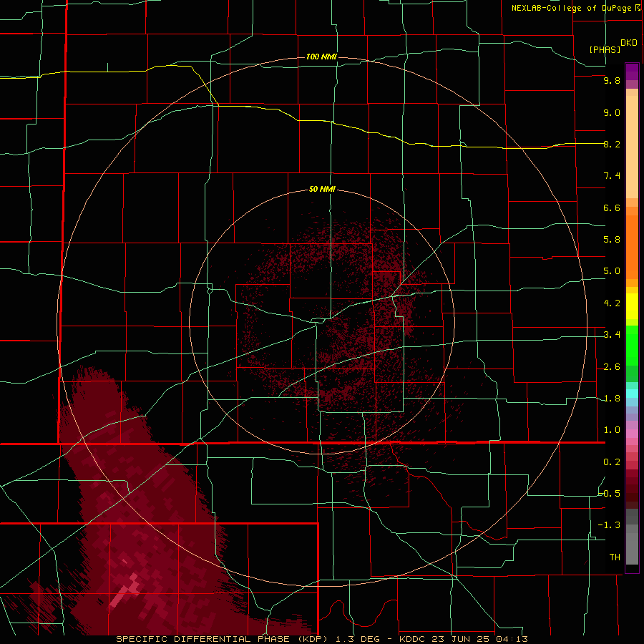Screen dimensions: 644x644
Task: Click the 2.6 value on the color scale
Action: tap(612, 367)
